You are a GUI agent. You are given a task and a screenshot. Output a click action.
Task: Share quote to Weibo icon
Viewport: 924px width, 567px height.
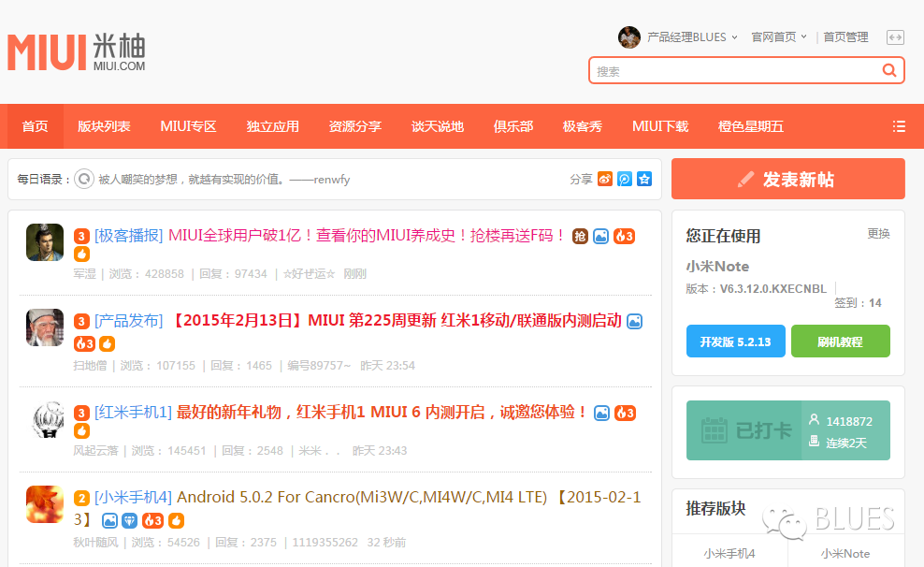(604, 179)
